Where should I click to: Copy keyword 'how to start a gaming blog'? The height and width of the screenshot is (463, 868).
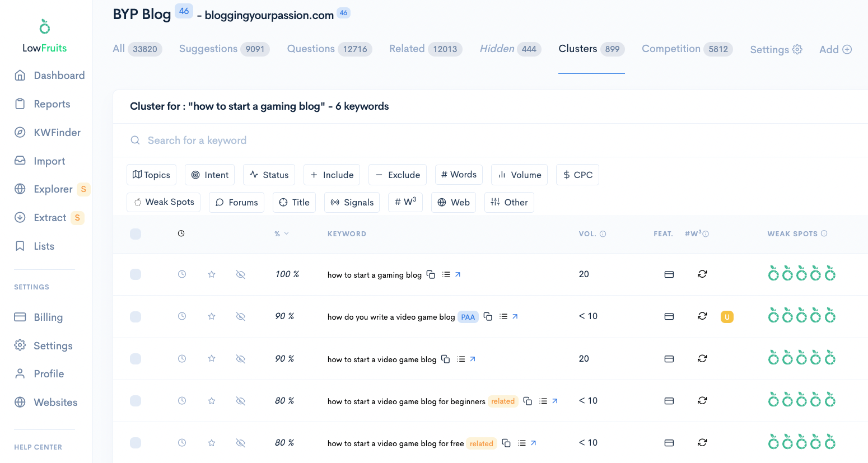click(431, 274)
